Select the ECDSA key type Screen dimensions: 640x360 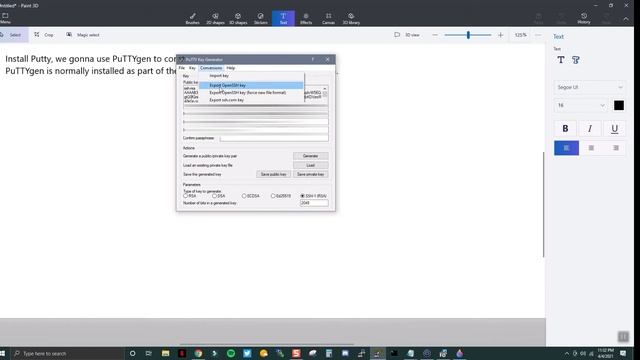pyautogui.click(x=251, y=196)
